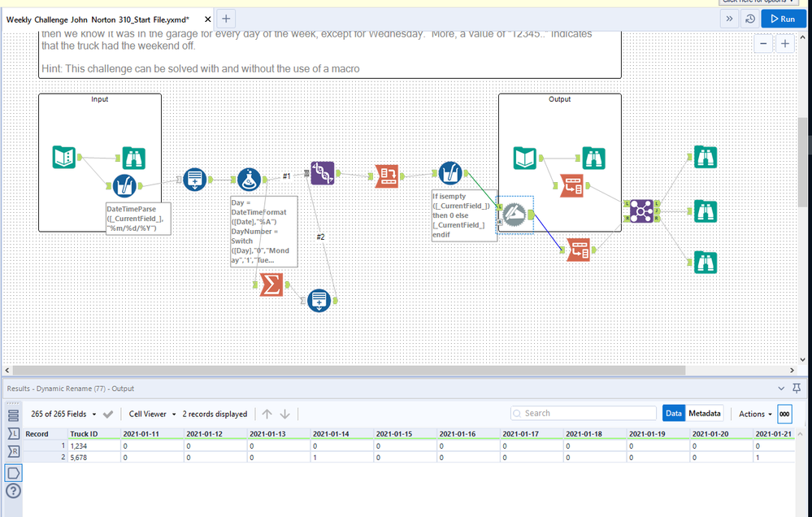Close the Weekly Challenge John Norton tab

(x=207, y=20)
